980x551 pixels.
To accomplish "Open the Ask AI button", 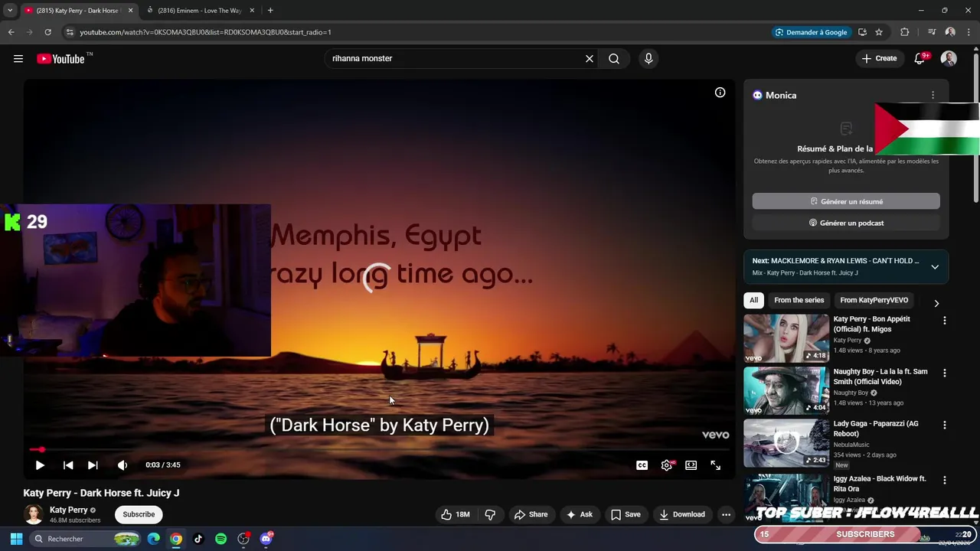I will coord(579,514).
